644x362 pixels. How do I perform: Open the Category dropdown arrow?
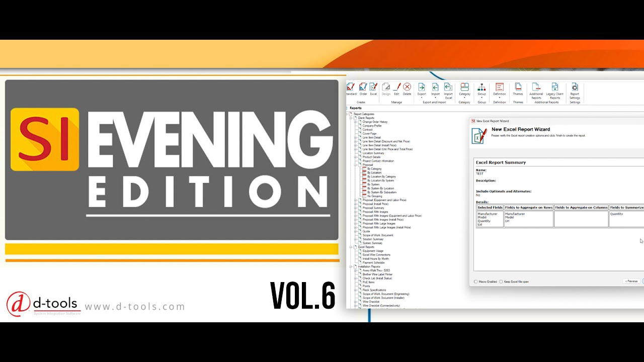[x=464, y=97]
